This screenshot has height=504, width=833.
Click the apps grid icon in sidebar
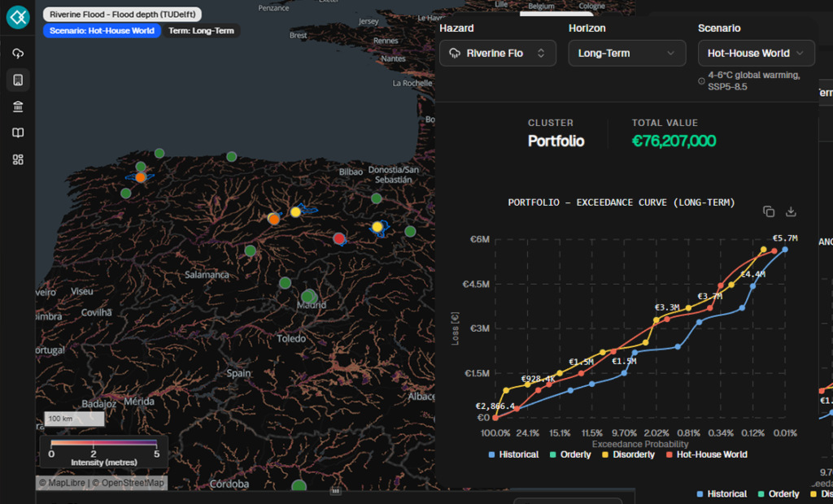click(18, 159)
